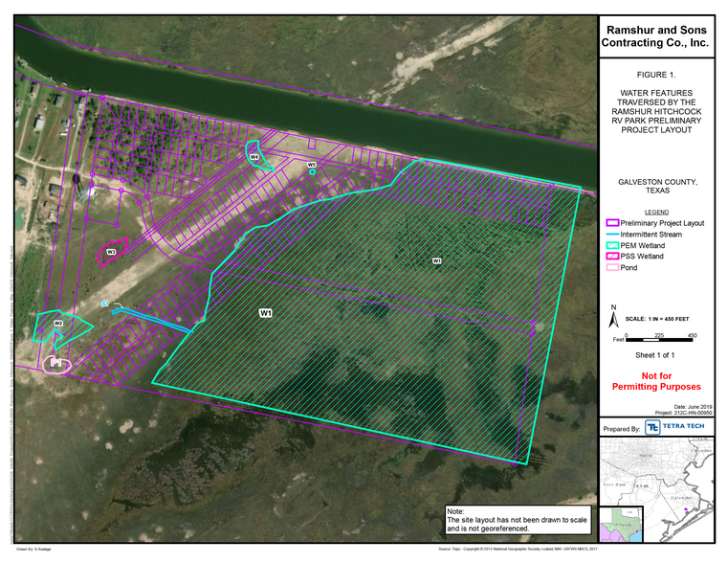Click the W4 wetland marker
Viewport: 728px width, 563px height.
click(x=254, y=156)
